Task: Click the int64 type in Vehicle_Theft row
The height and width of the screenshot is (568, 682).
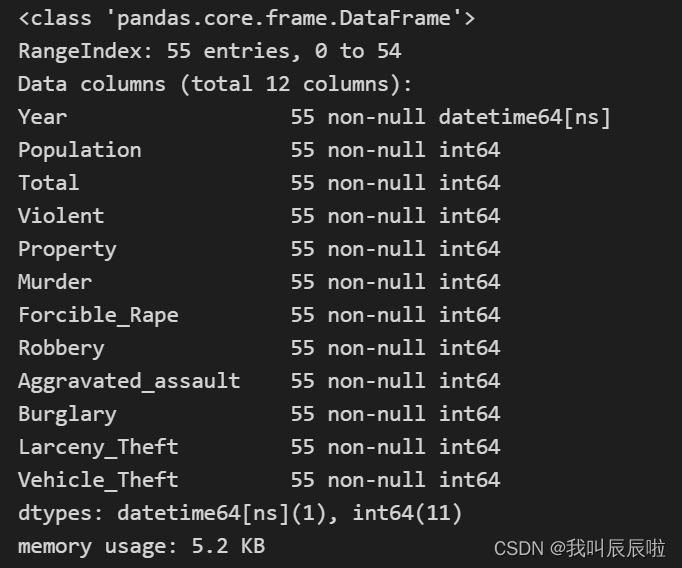Action: [469, 480]
